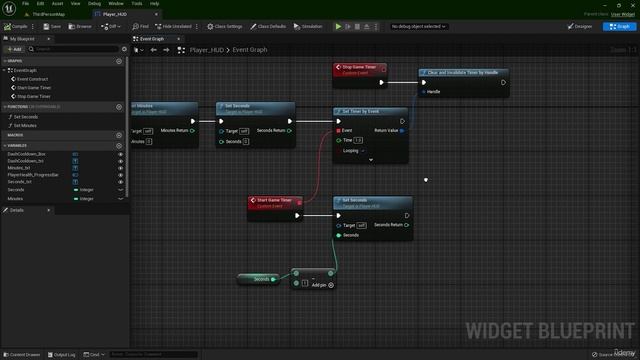This screenshot has height=360, width=640.
Task: Open the Edit menu
Action: [x=40, y=4]
